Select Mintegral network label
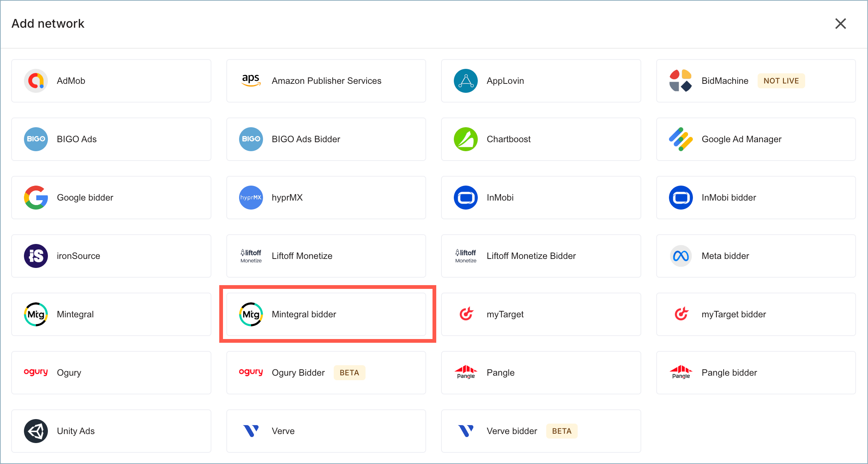The image size is (868, 464). 75,314
